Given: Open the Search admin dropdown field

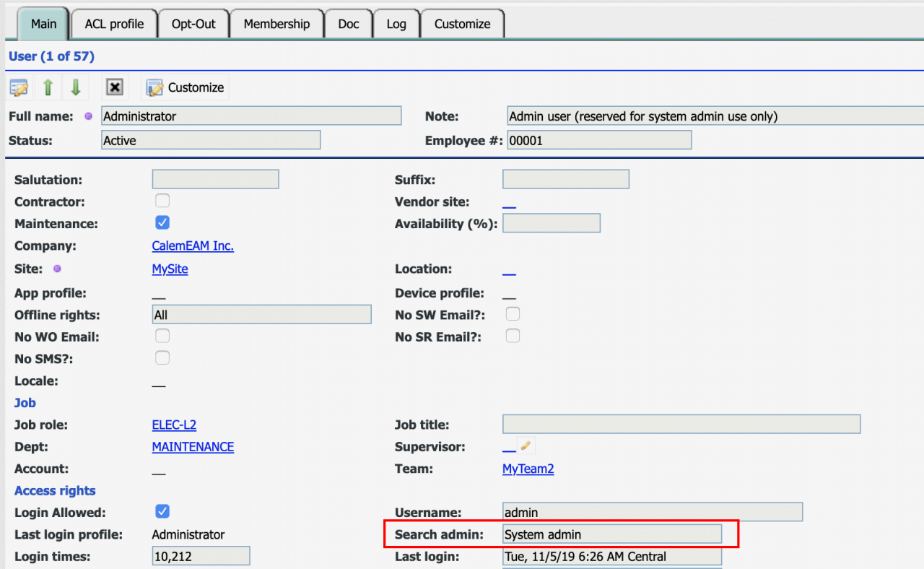Looking at the screenshot, I should coord(611,534).
